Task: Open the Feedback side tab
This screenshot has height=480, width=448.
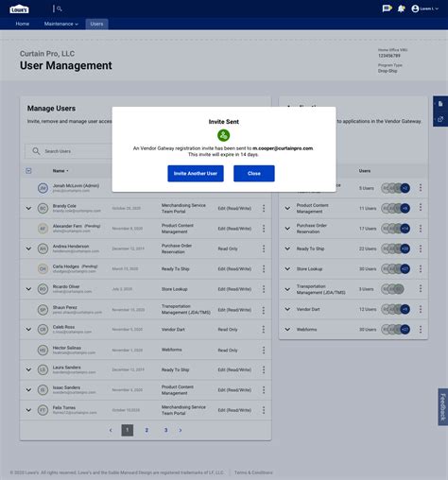Action: tap(443, 407)
